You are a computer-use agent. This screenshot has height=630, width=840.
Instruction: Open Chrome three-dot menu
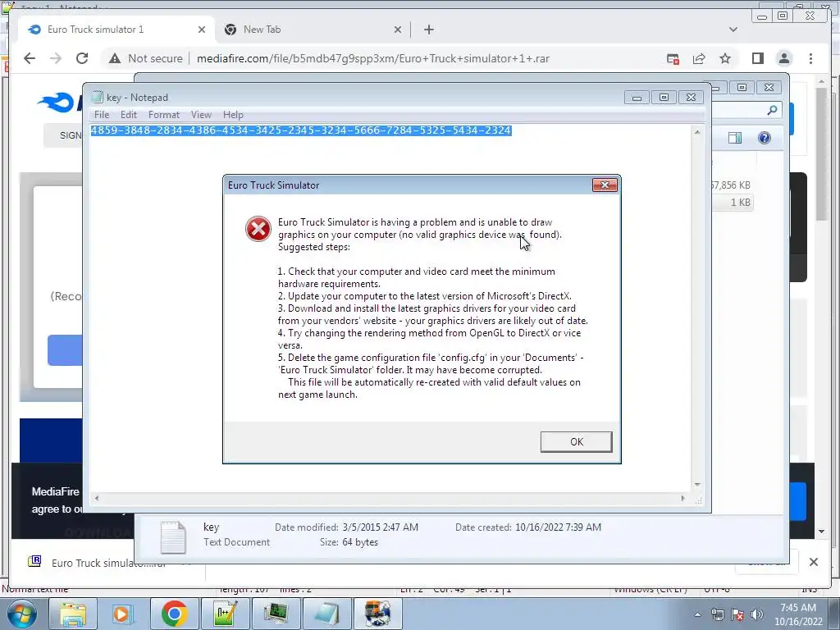click(810, 58)
